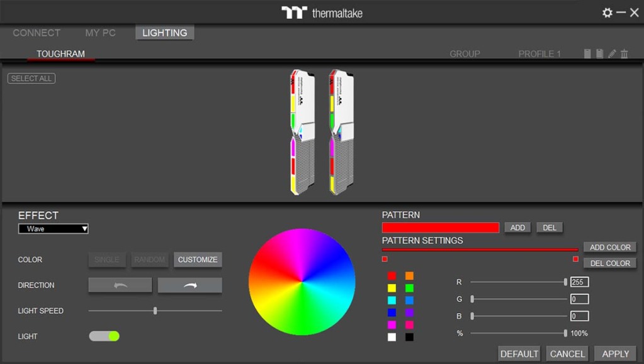Set wave direction with the left-curving arrow

[120, 285]
